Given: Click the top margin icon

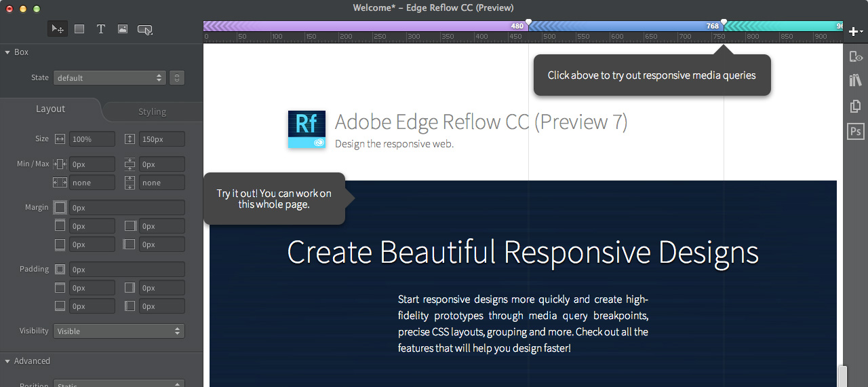Looking at the screenshot, I should coord(60,226).
